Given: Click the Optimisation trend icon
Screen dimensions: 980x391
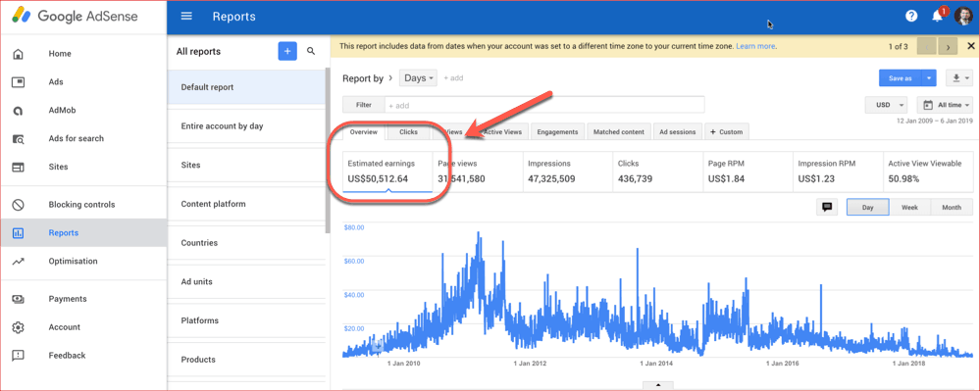Looking at the screenshot, I should pyautogui.click(x=18, y=261).
